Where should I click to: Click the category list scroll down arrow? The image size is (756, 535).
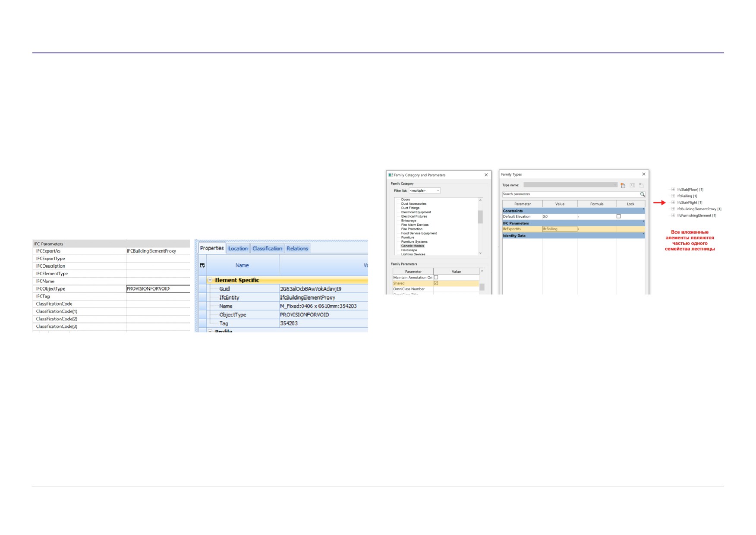(480, 253)
